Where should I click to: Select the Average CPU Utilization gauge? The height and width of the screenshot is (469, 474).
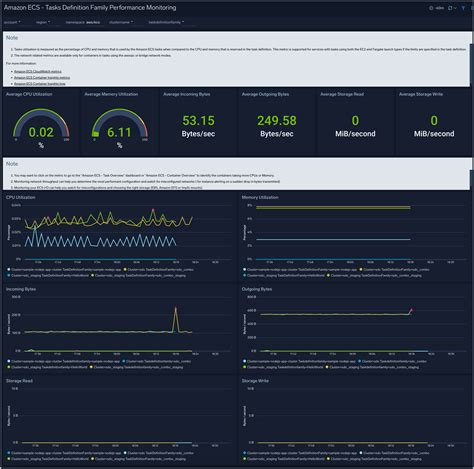(41, 123)
